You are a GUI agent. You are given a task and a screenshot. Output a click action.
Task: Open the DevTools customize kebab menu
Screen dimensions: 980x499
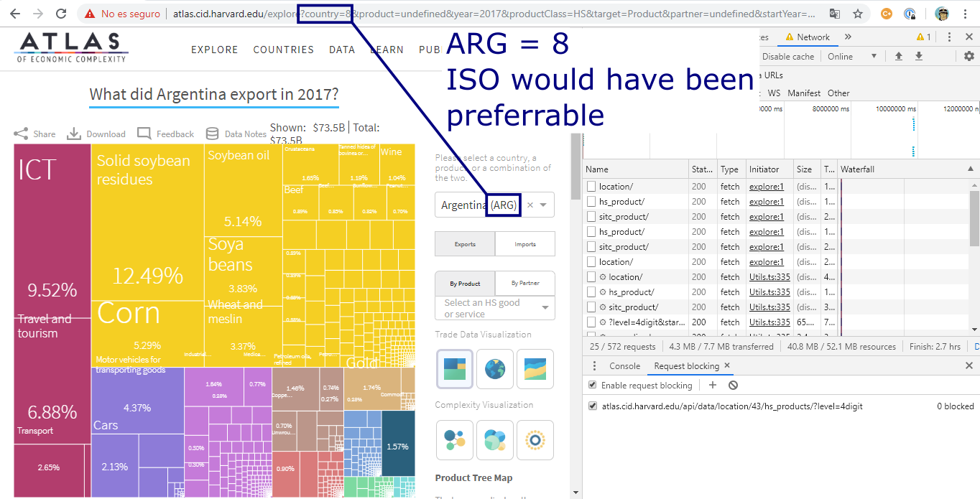[x=949, y=37]
